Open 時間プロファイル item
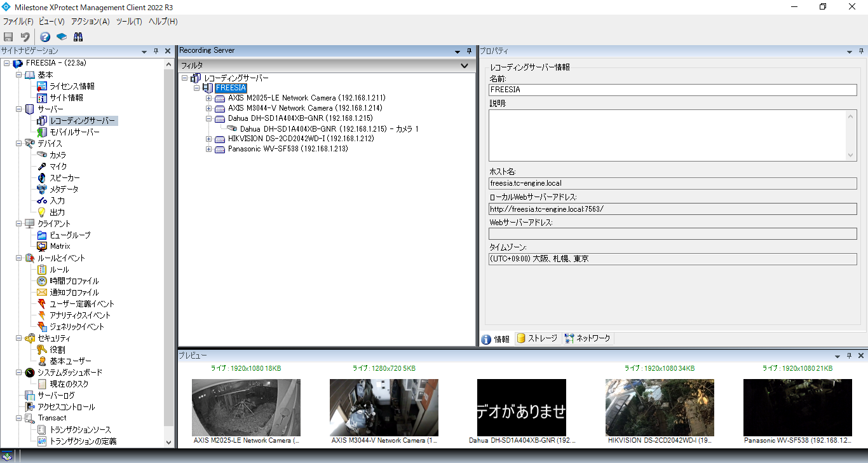Image resolution: width=868 pixels, height=463 pixels. (74, 281)
